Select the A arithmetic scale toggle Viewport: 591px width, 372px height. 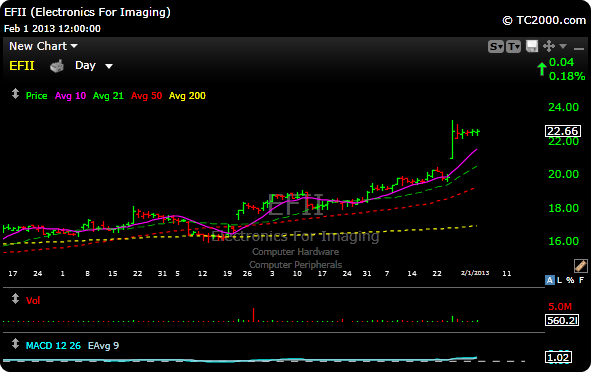pos(550,280)
